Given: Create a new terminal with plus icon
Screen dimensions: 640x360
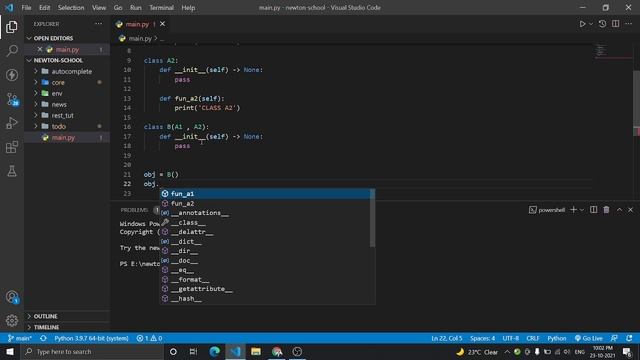Looking at the screenshot, I should click(573, 210).
